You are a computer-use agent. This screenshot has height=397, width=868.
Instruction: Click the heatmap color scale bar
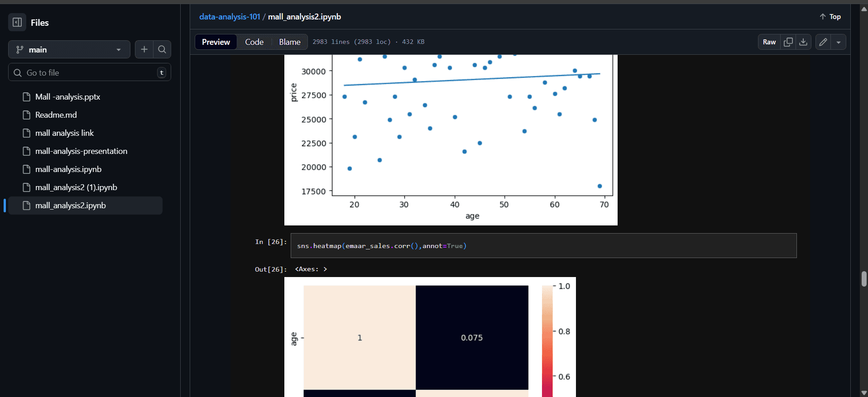547,341
